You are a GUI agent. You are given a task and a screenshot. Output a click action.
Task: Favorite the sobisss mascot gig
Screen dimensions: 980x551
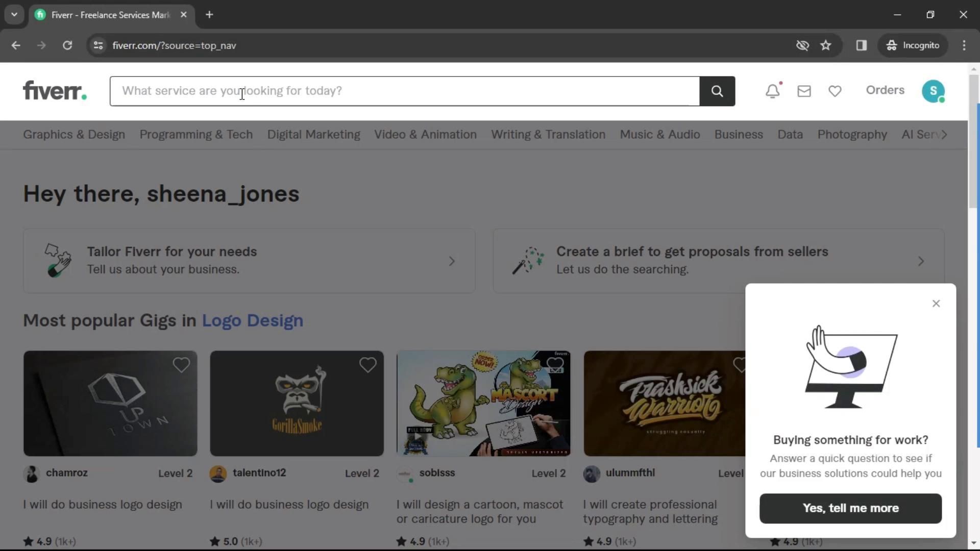[555, 364]
